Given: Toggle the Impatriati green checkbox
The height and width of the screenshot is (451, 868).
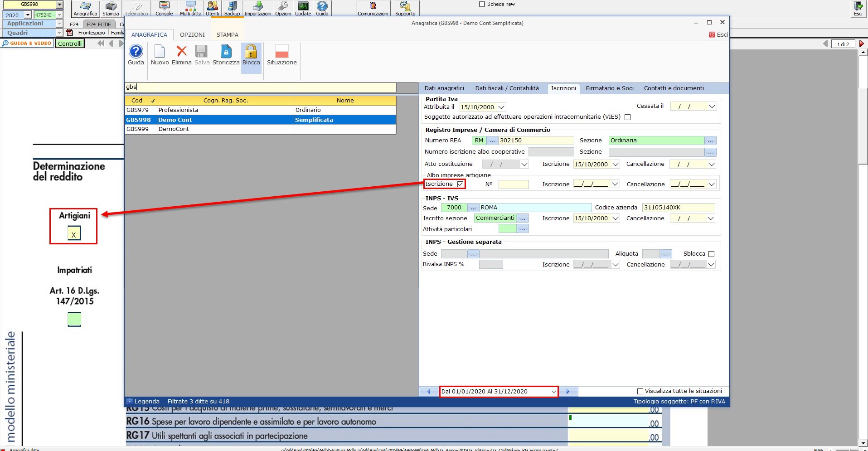Looking at the screenshot, I should pyautogui.click(x=74, y=319).
